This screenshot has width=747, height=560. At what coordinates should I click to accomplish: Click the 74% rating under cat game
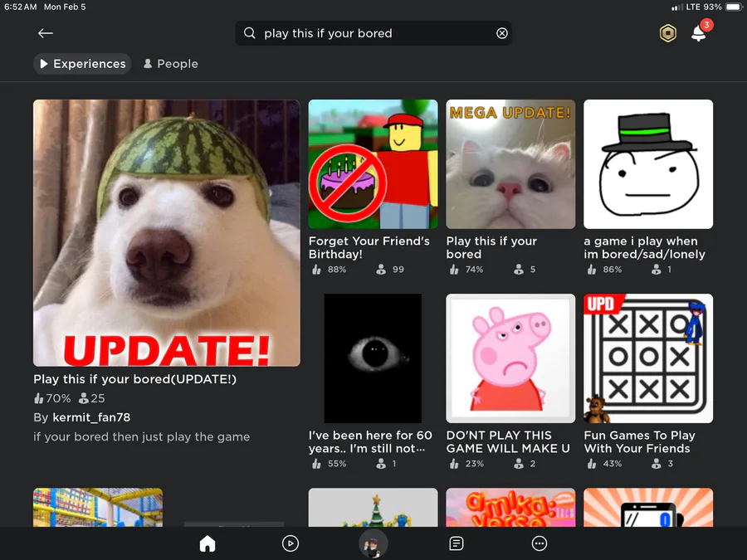(x=466, y=270)
